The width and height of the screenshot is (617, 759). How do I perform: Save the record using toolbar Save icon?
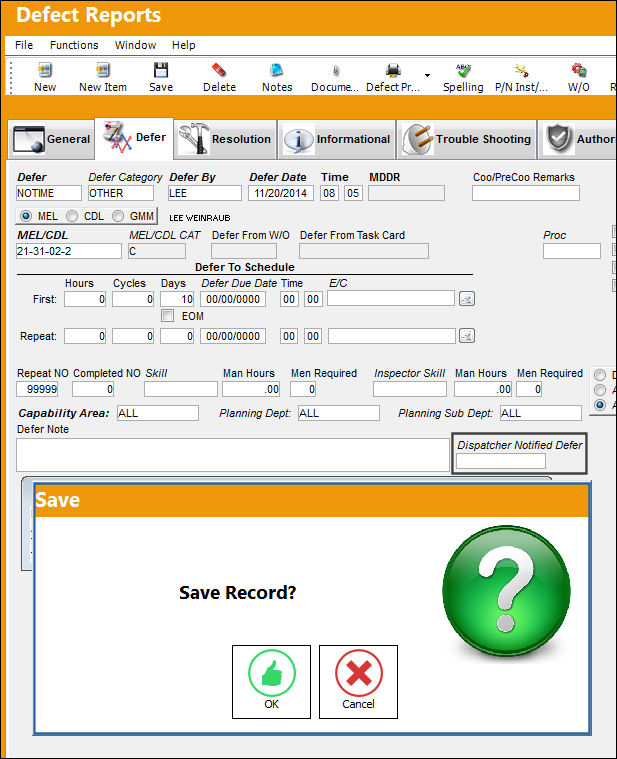coord(161,71)
